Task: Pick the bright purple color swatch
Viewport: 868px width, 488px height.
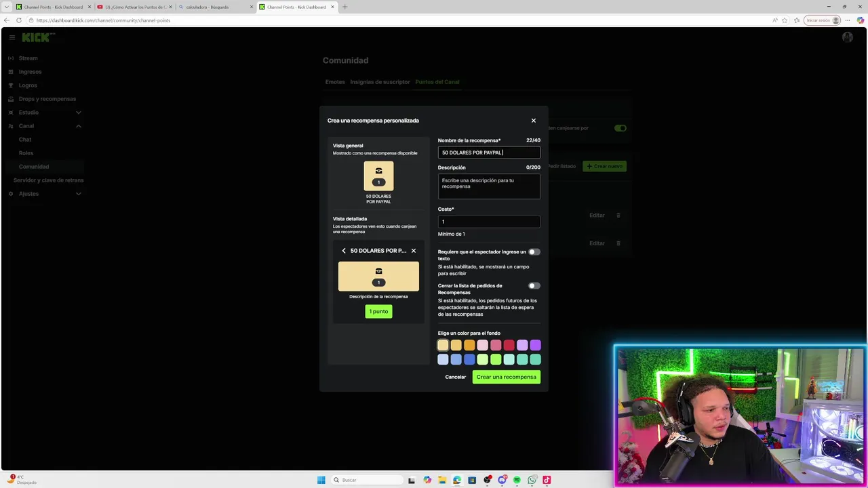Action: [535, 345]
